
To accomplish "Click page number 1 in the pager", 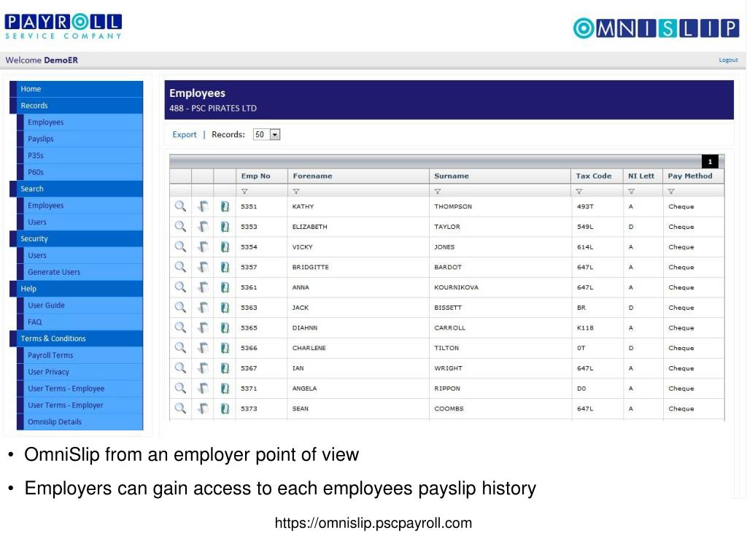I will click(710, 161).
